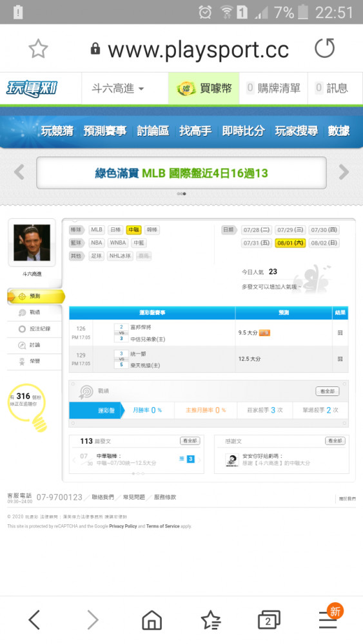The width and height of the screenshot is (363, 644).
Task: Expand the 斗六高進 account dropdown
Action: click(x=118, y=88)
